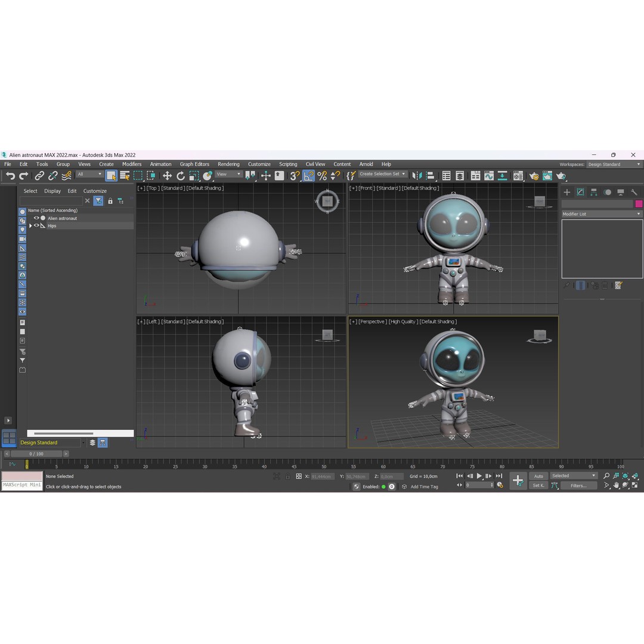Open the Rendered Frame Window icon
Image resolution: width=644 pixels, height=644 pixels.
[547, 176]
